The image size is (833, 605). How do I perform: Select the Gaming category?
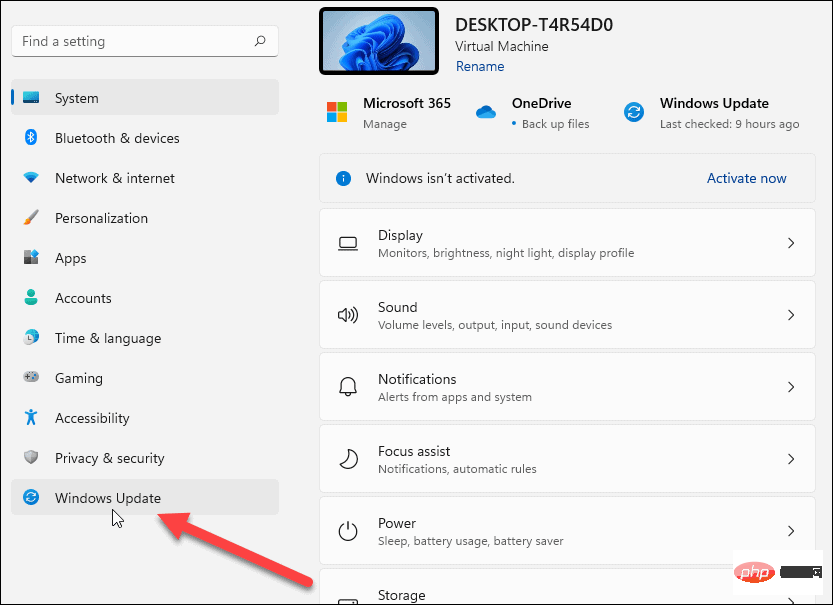pyautogui.click(x=145, y=377)
